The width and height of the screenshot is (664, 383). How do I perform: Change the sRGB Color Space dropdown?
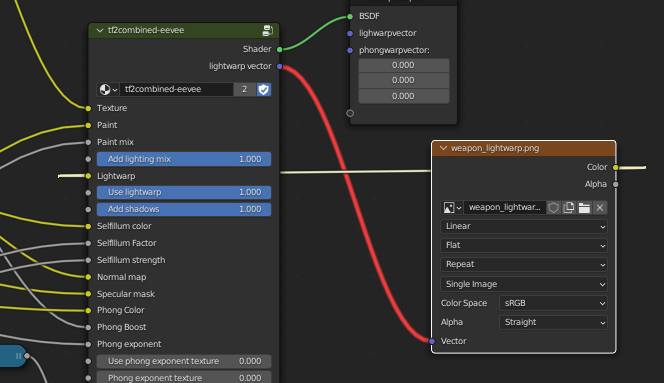[553, 303]
